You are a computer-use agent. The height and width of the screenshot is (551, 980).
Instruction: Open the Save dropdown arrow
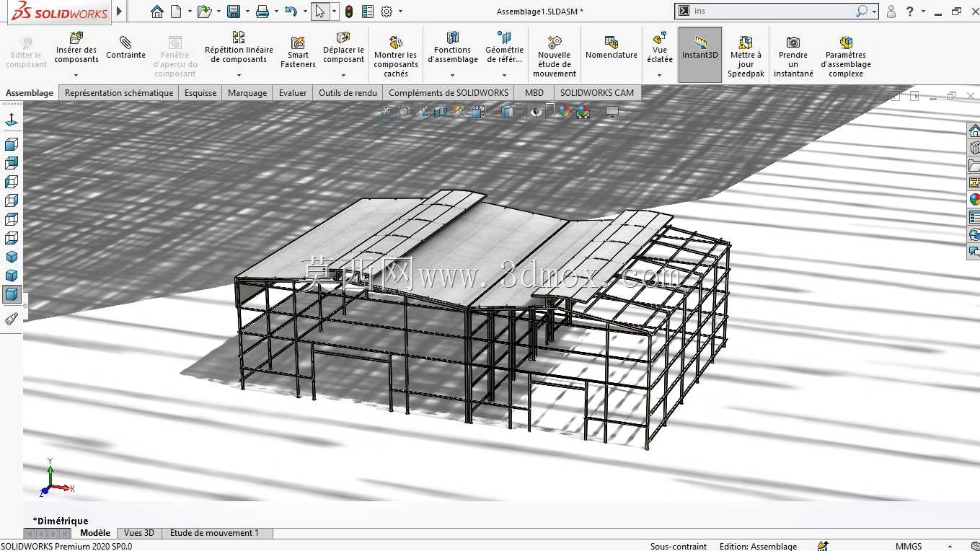(247, 12)
